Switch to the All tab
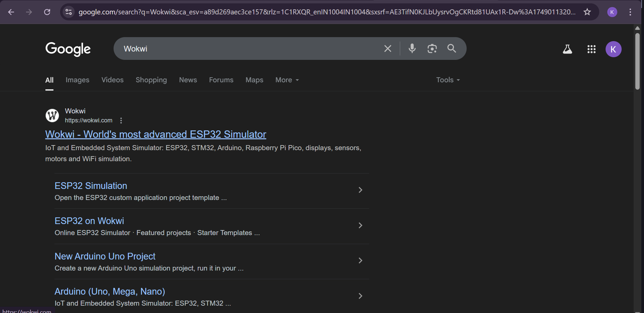644x313 pixels. click(x=49, y=80)
